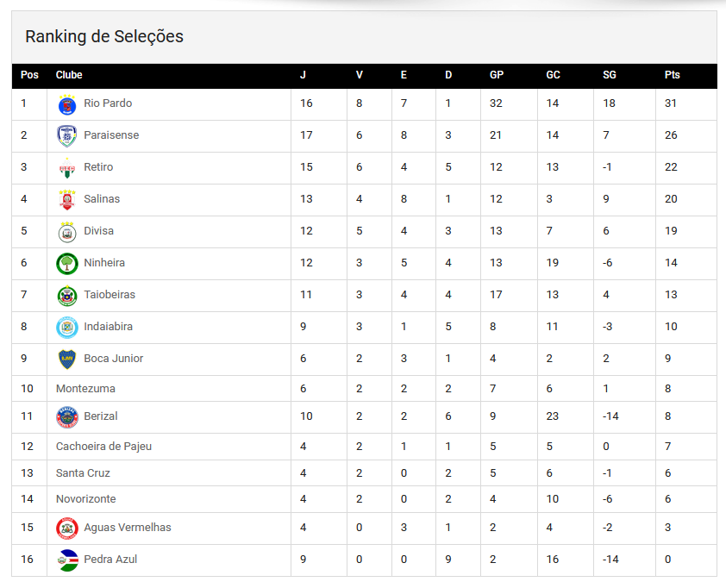Click the Ninheira green tree logo

point(66,264)
